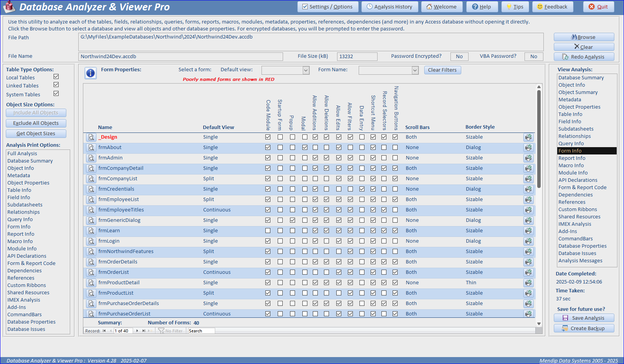624x364 pixels.
Task: Click the blue info icon beside Form Properties
Action: [91, 73]
